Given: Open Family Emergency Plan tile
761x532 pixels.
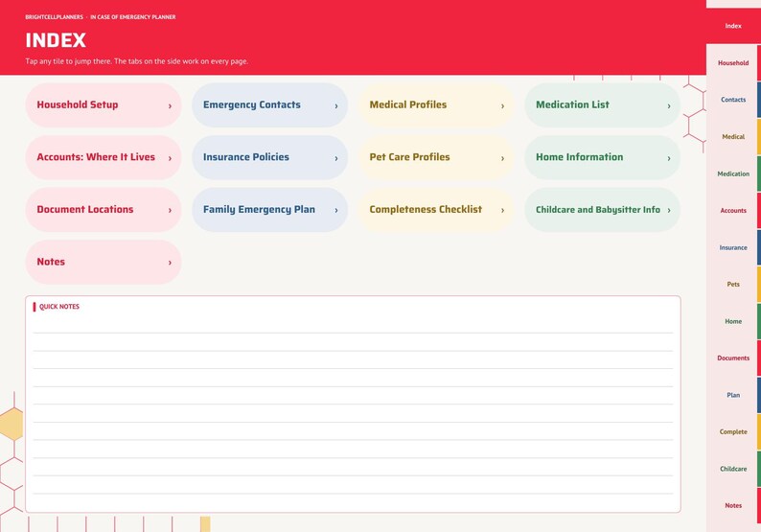Looking at the screenshot, I should [x=270, y=210].
